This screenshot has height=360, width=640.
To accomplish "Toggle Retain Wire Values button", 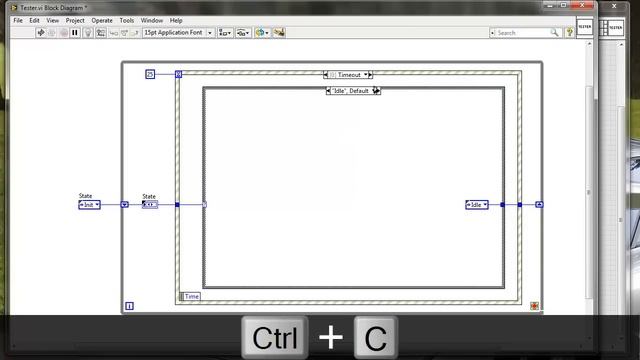I will coord(101,33).
